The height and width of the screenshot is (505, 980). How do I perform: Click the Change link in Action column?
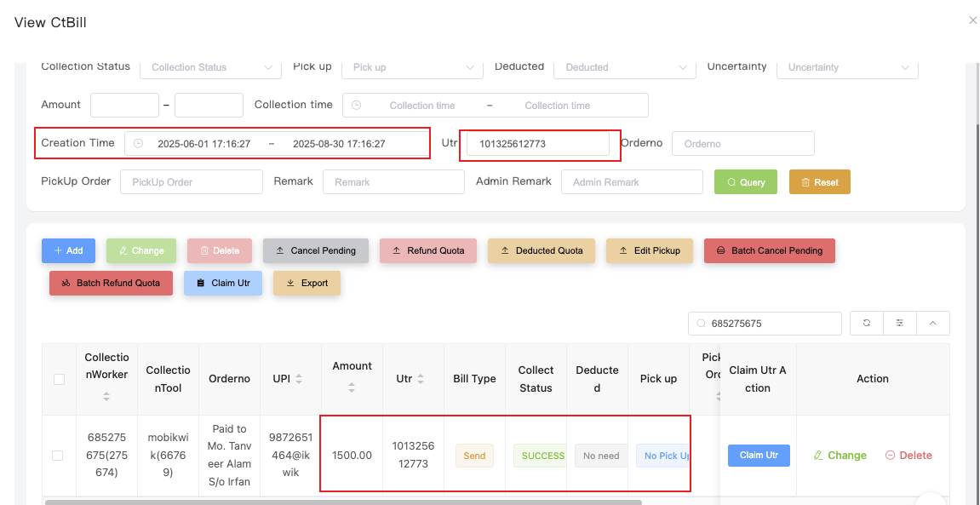pos(840,456)
